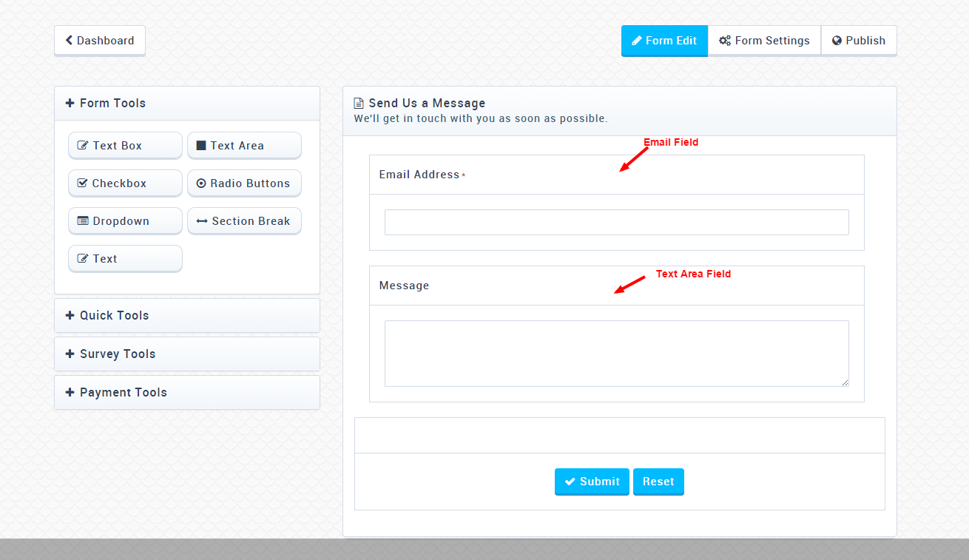
Task: Insert a Section Break element
Action: pyautogui.click(x=244, y=221)
